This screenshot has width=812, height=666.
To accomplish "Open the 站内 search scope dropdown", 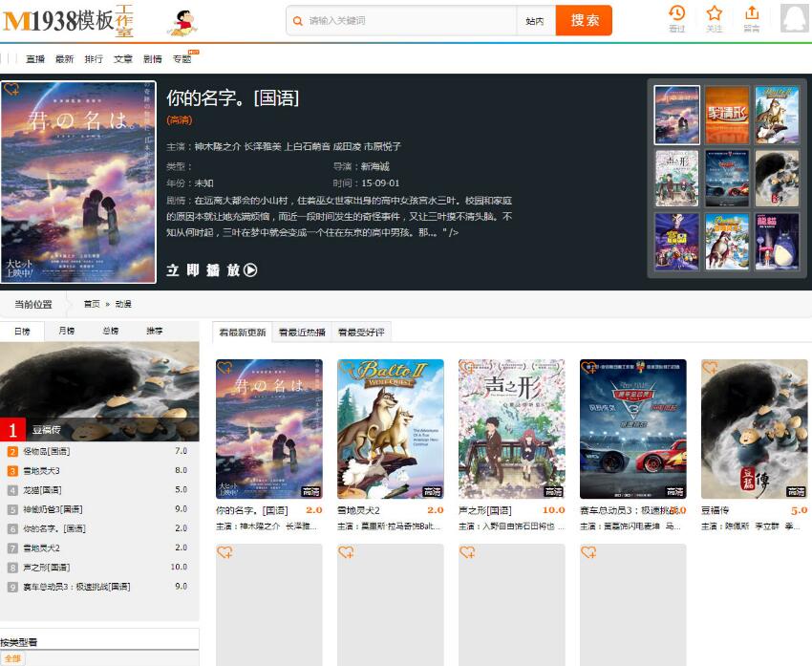I will coord(535,20).
